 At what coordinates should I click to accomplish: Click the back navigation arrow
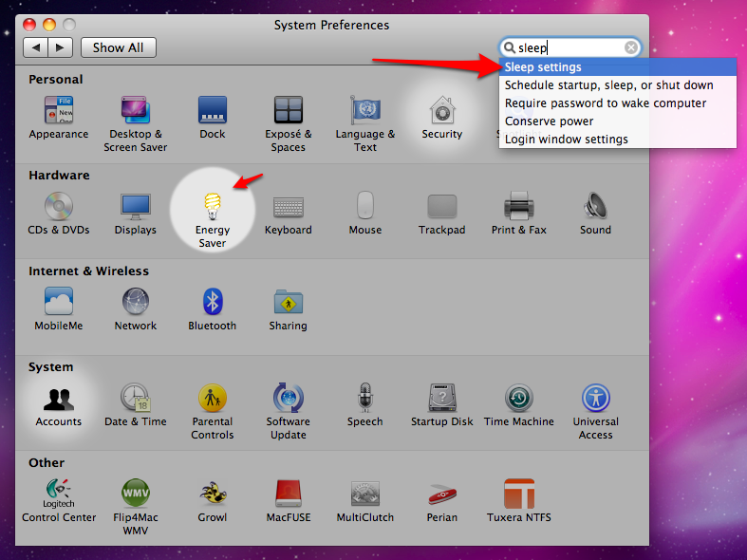[x=36, y=47]
